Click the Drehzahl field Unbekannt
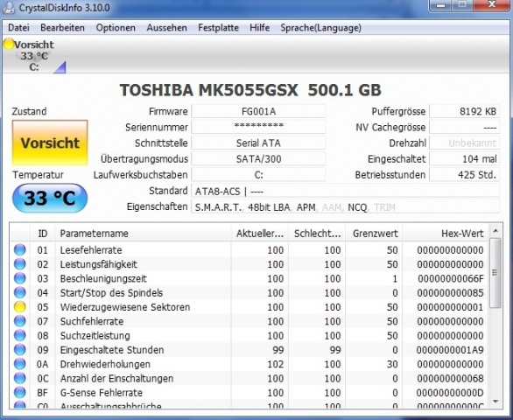The height and width of the screenshot is (420, 513). point(465,143)
